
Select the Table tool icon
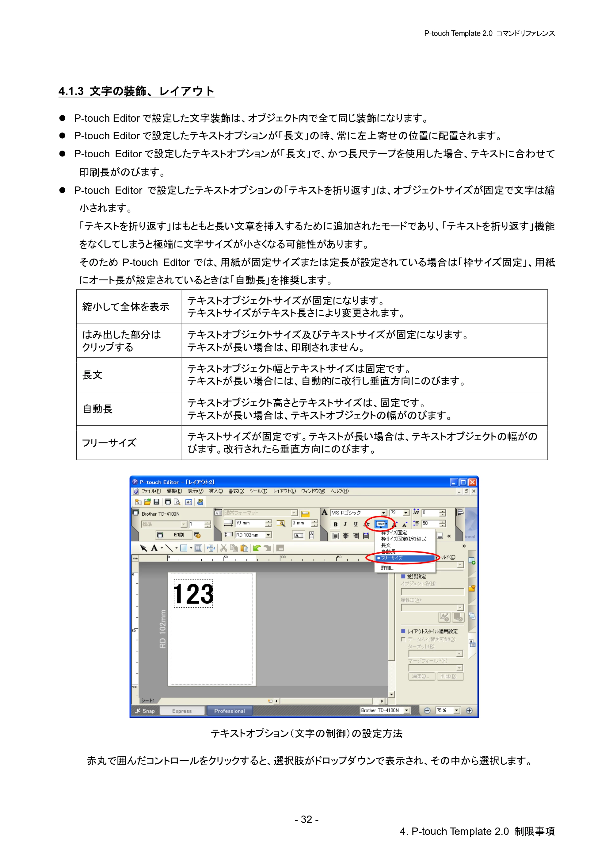[198, 548]
